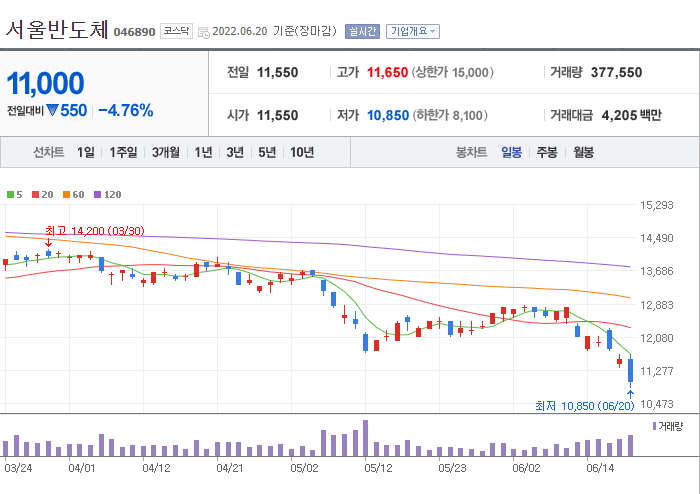Click the 시가 value 11,550
The width and height of the screenshot is (700, 494).
(x=277, y=116)
